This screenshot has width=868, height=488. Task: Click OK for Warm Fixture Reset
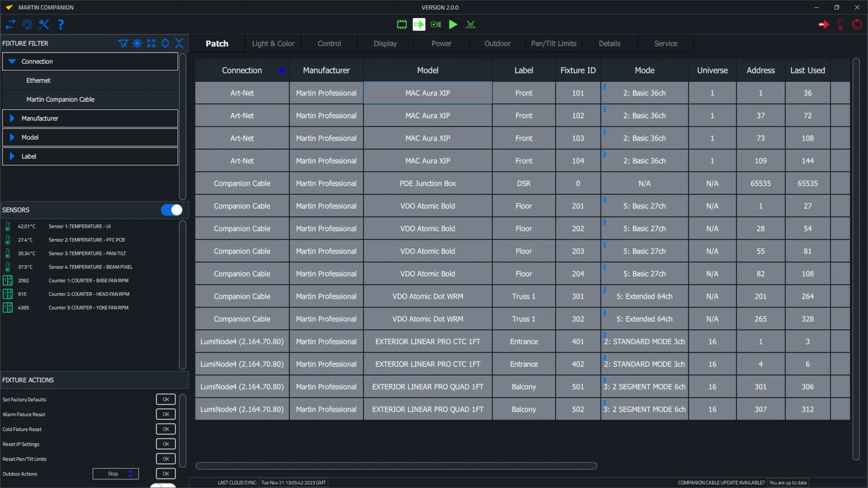point(166,414)
